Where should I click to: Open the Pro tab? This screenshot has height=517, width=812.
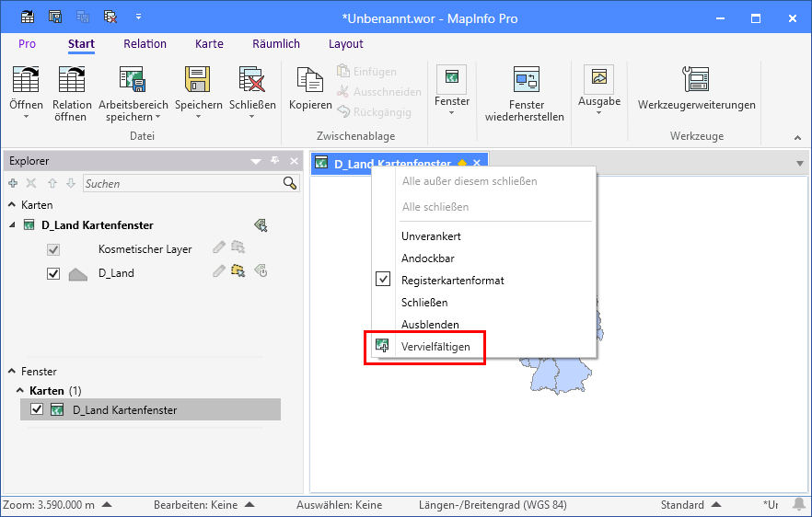27,44
